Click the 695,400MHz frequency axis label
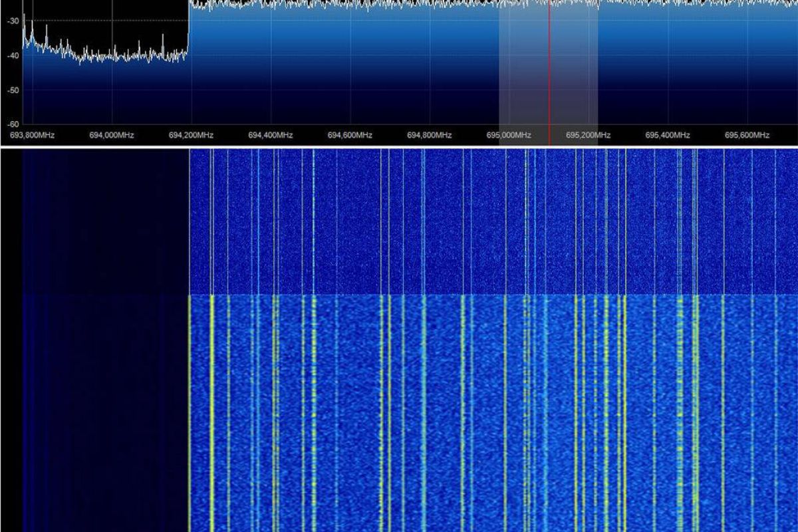Viewport: 798px width, 532px height. 668,135
